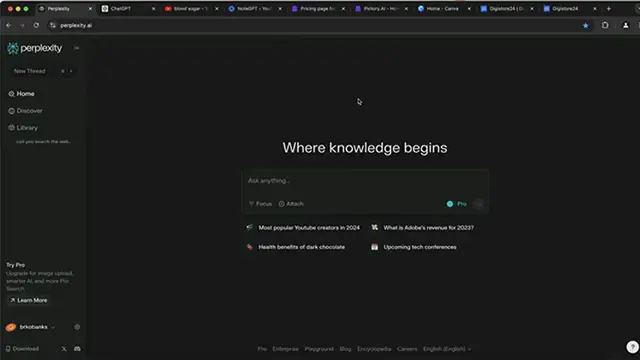Switch to the Pictory AI tab

pyautogui.click(x=381, y=9)
